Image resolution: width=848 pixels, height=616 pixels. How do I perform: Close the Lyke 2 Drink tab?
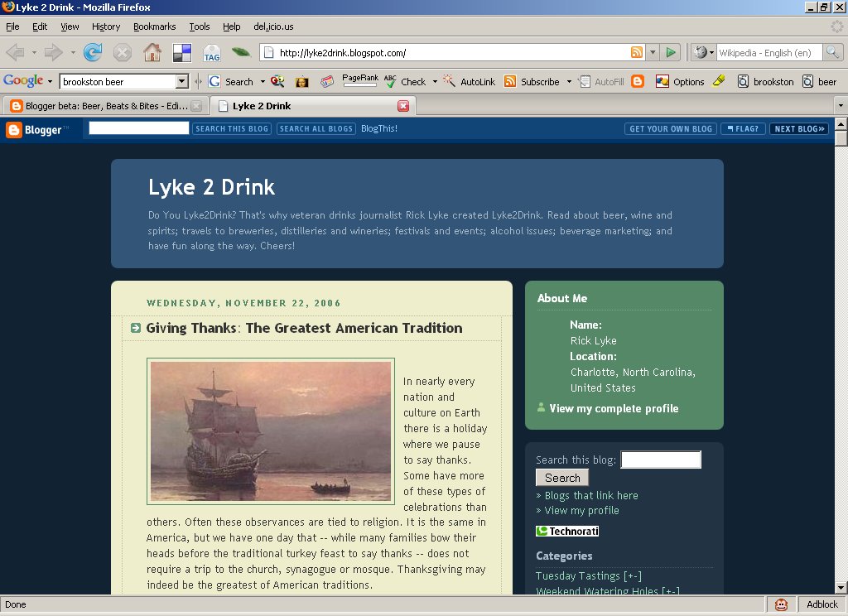tap(403, 106)
